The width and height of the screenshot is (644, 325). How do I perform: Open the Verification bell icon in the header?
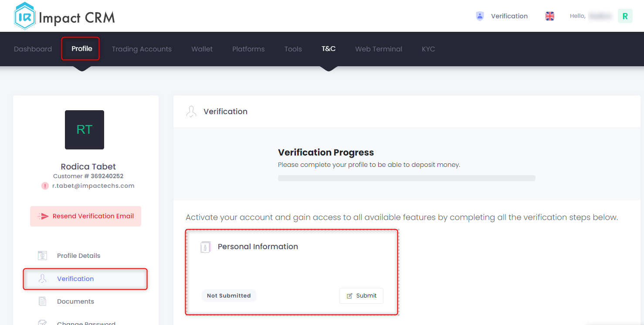[479, 16]
